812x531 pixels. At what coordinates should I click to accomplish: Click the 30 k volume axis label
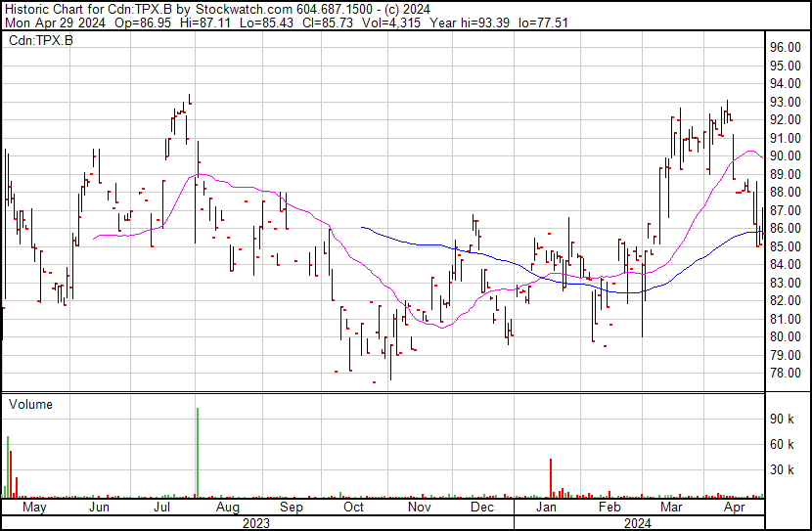click(782, 469)
